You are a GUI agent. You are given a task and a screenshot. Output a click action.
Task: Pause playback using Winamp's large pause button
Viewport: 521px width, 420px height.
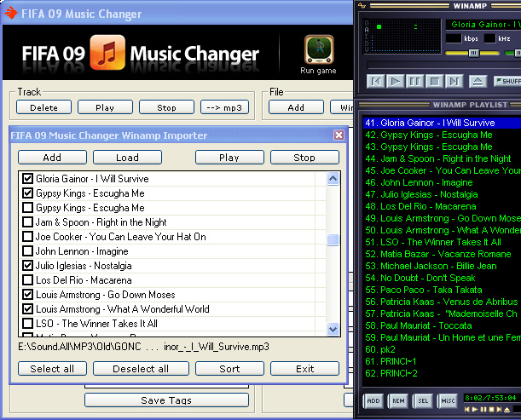[x=414, y=81]
